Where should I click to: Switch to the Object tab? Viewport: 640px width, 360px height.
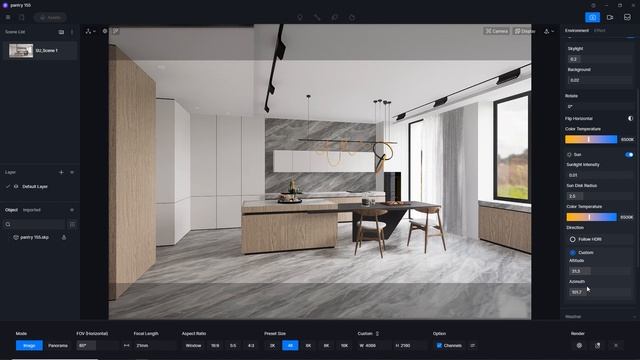pos(11,210)
